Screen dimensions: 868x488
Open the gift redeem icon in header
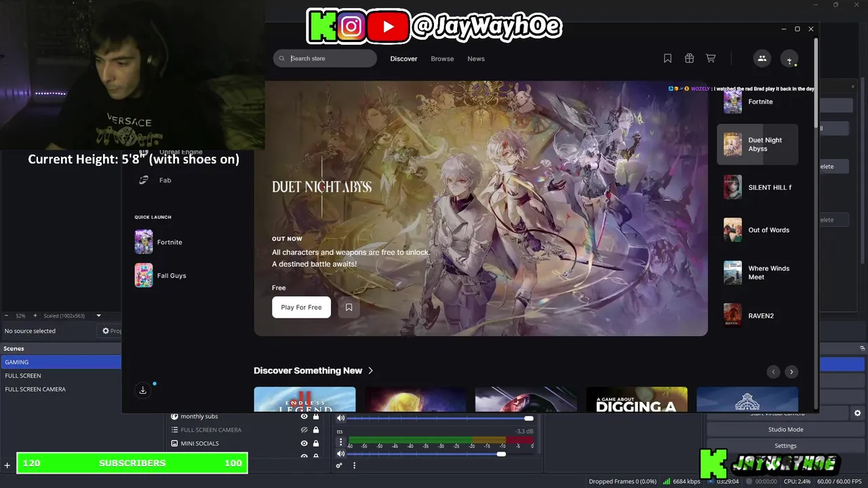point(689,58)
